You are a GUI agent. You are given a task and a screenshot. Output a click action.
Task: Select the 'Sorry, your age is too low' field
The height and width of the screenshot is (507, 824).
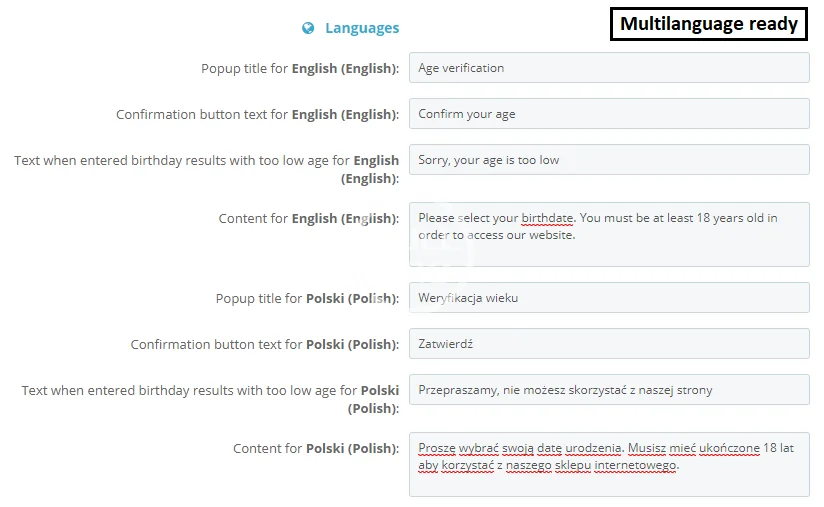pyautogui.click(x=608, y=160)
